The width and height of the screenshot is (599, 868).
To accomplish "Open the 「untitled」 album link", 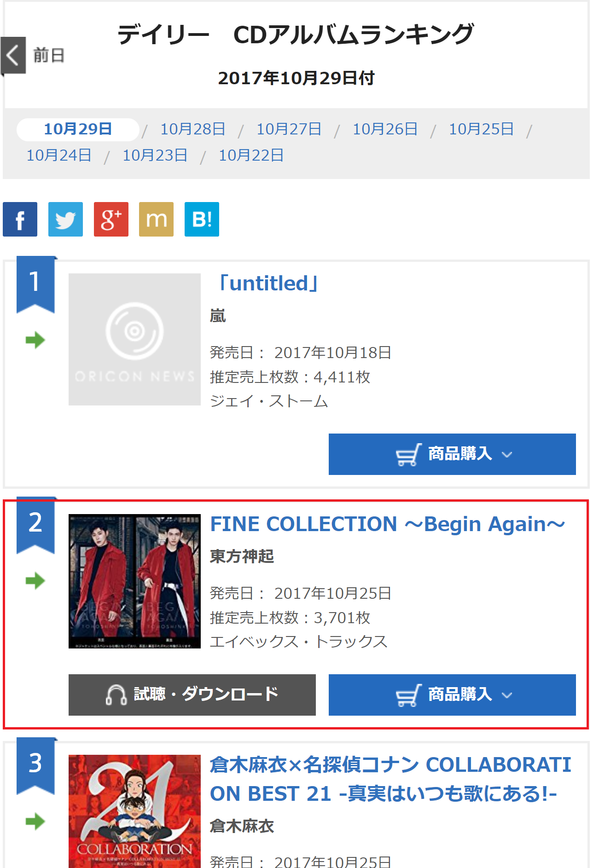I will [x=268, y=284].
